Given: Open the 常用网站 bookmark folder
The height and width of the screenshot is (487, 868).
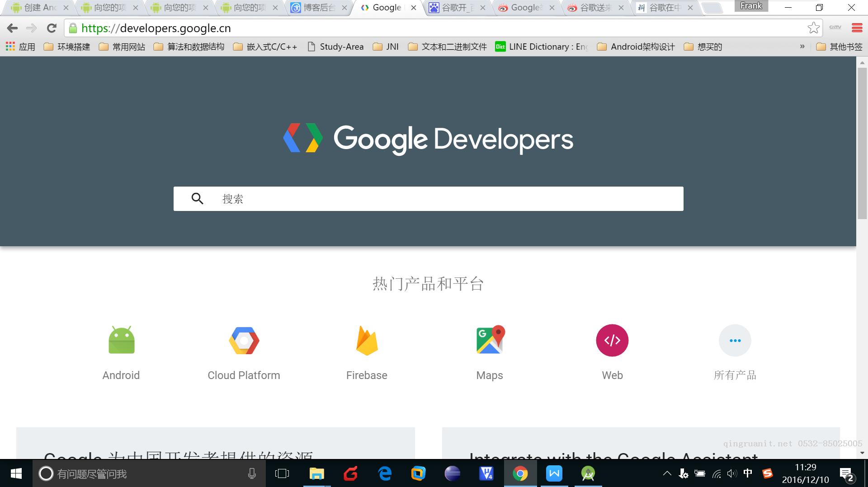Looking at the screenshot, I should tap(122, 47).
